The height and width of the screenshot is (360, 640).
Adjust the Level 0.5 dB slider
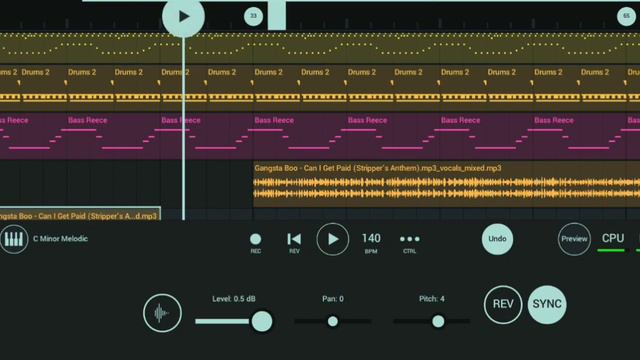tap(233, 322)
